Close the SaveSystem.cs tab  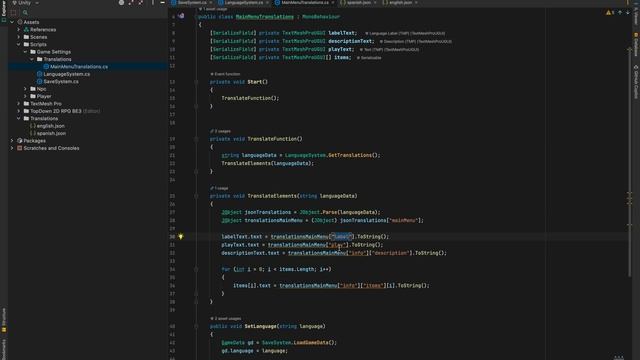pyautogui.click(x=211, y=2)
